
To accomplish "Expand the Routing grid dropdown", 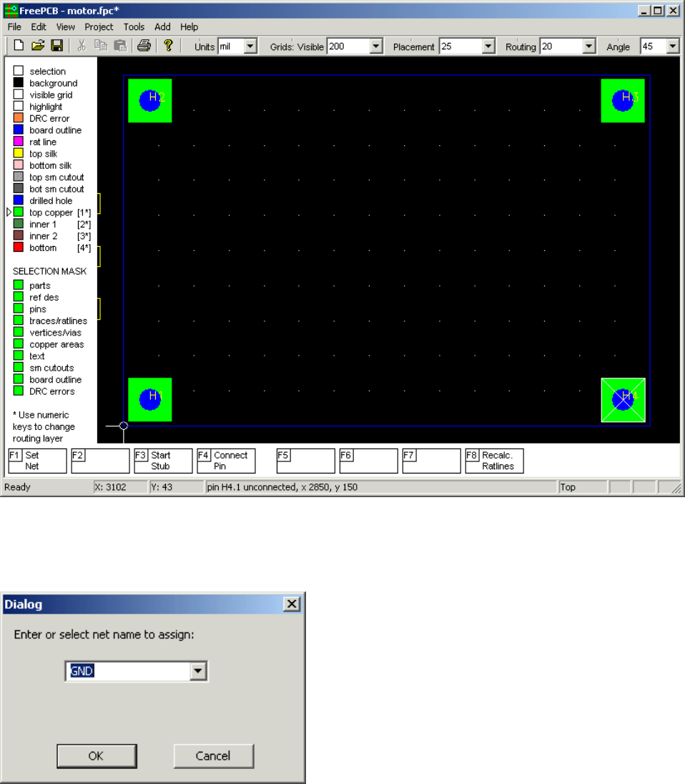I will 589,46.
